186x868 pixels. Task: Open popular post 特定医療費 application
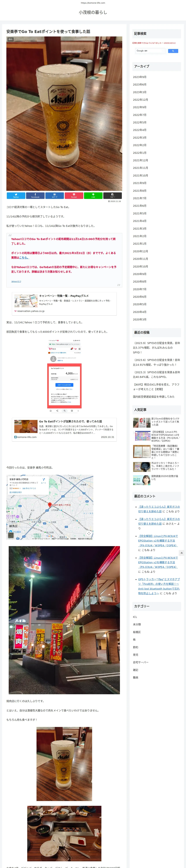click(157, 452)
